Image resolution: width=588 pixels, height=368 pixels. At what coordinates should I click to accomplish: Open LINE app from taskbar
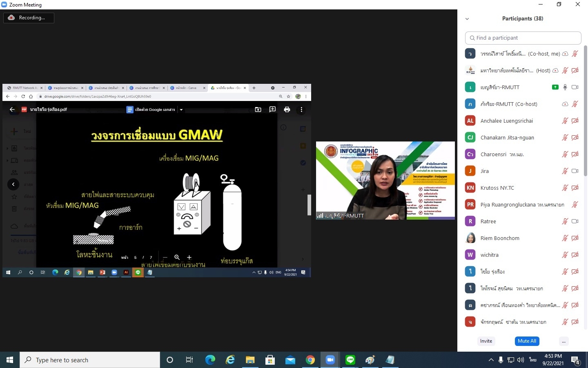(x=350, y=360)
